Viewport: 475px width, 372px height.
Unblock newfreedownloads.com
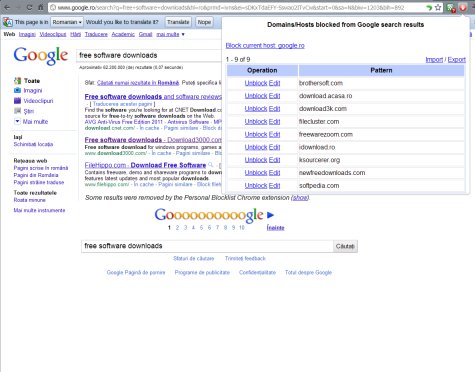(256, 173)
